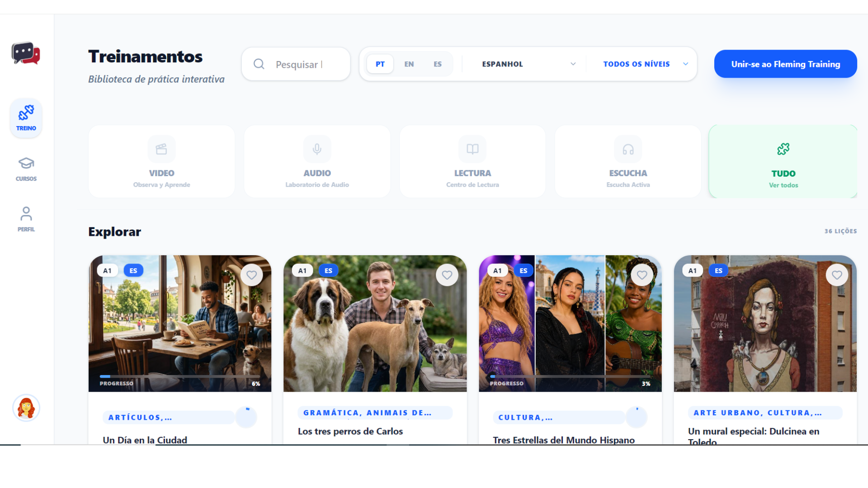
Task: Open the café reading thumbnail image
Action: tap(180, 324)
